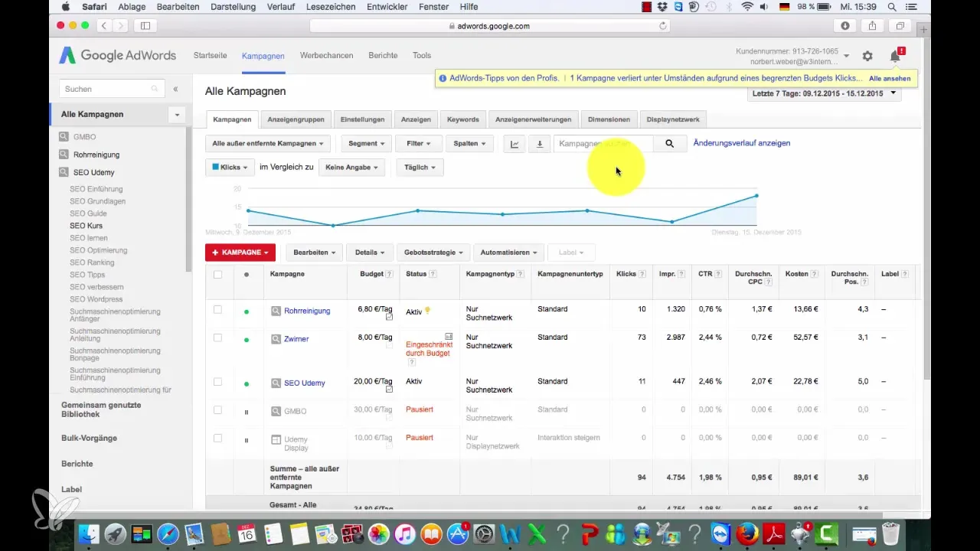
Task: Go back in Safari history
Action: click(103, 25)
